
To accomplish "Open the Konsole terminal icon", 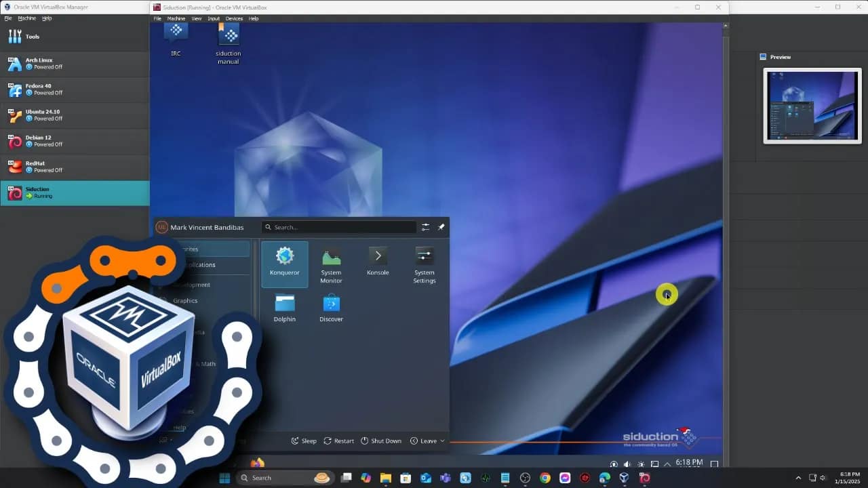I will [x=378, y=262].
